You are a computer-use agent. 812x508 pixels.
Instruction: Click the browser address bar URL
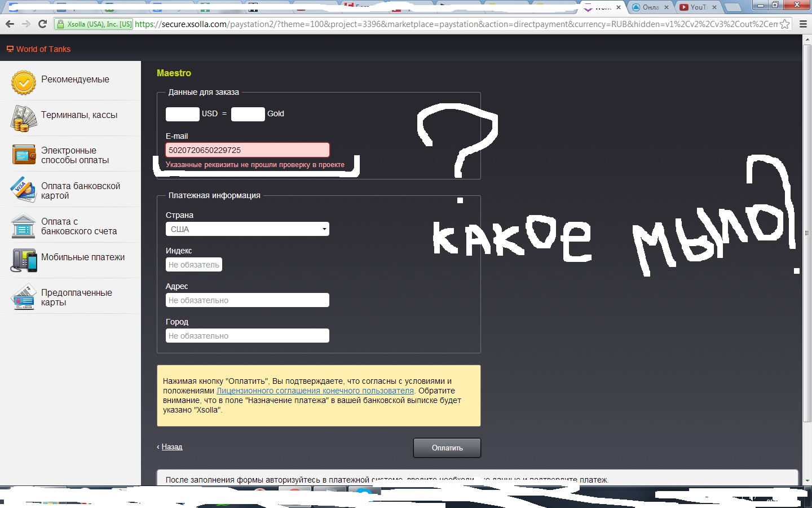(456, 24)
